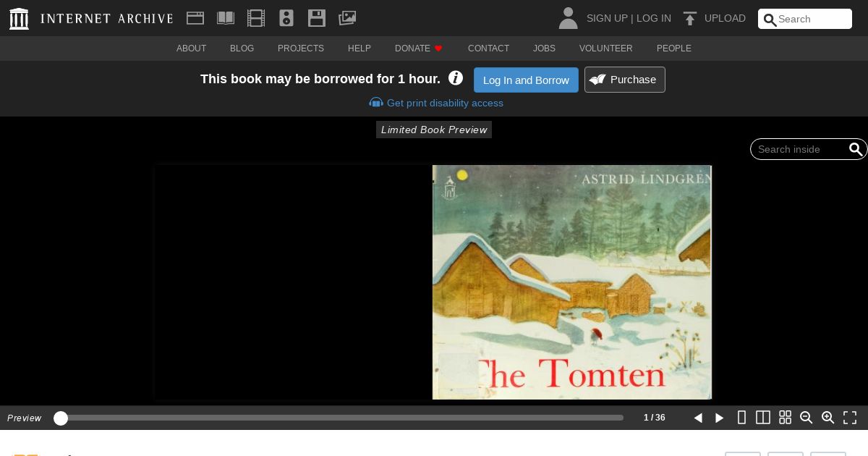Open the Wayback Machine web icon
This screenshot has height=456, width=868.
coord(195,18)
